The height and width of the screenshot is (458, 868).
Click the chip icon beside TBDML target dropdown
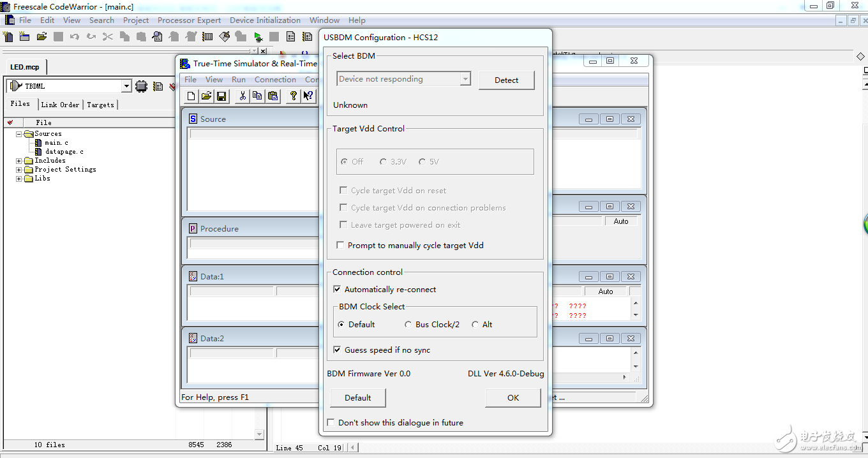tap(142, 86)
